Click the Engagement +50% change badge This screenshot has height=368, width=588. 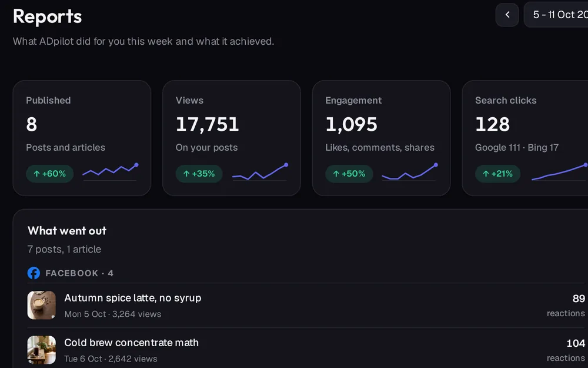[349, 174]
